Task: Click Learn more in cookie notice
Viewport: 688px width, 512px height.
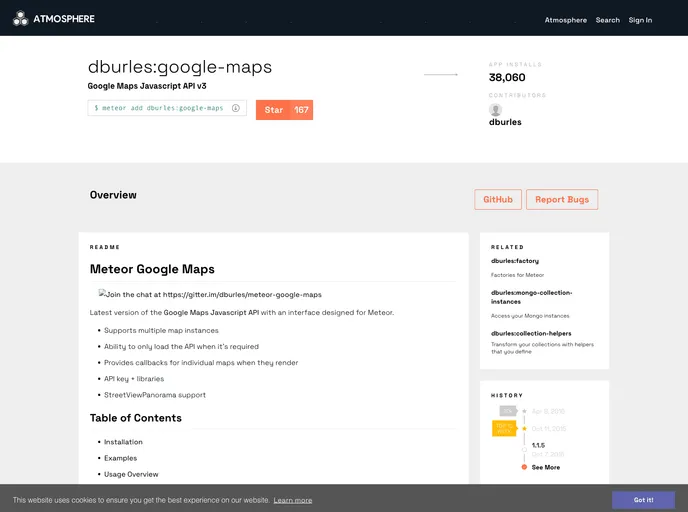Action: click(x=293, y=500)
